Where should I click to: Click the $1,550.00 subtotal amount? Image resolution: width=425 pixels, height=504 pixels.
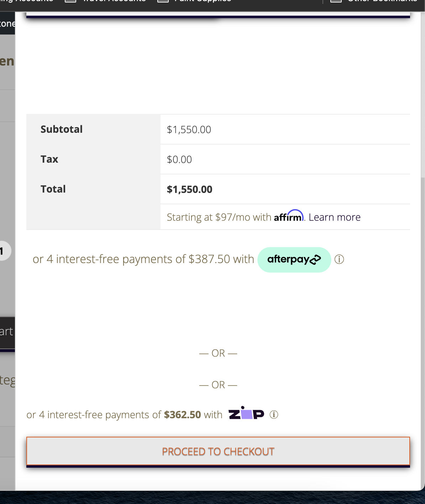pyautogui.click(x=189, y=130)
